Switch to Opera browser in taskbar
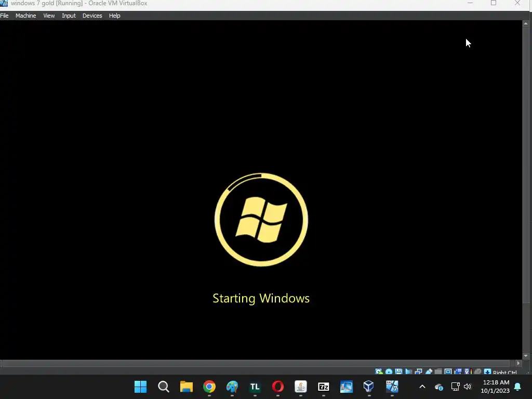Screen dimensions: 532x399 278,387
